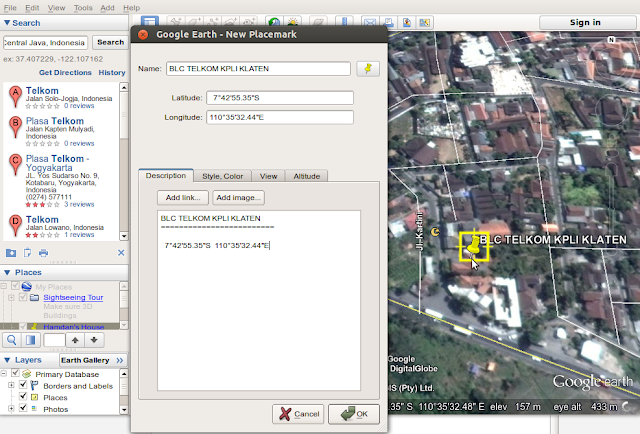Toggle the Sightseeing Tour checkbox
The height and width of the screenshot is (434, 640).
coord(23,297)
